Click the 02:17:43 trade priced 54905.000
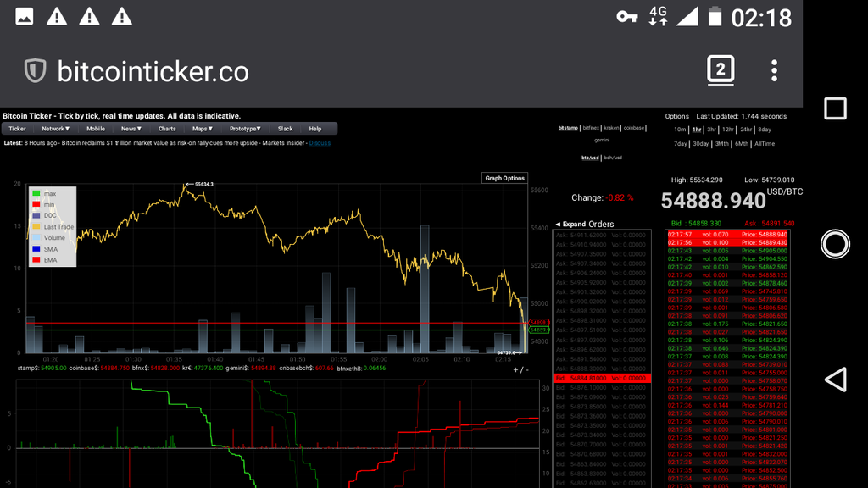This screenshot has width=868, height=488. (x=727, y=251)
